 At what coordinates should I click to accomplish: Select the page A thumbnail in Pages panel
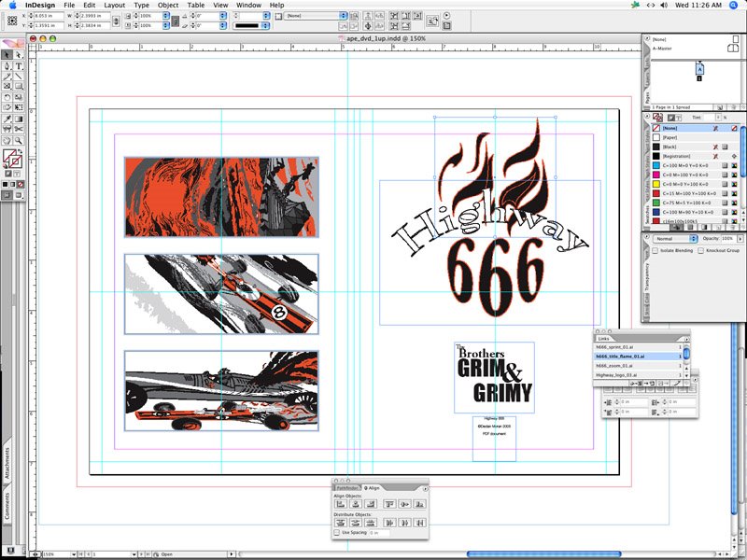point(699,69)
